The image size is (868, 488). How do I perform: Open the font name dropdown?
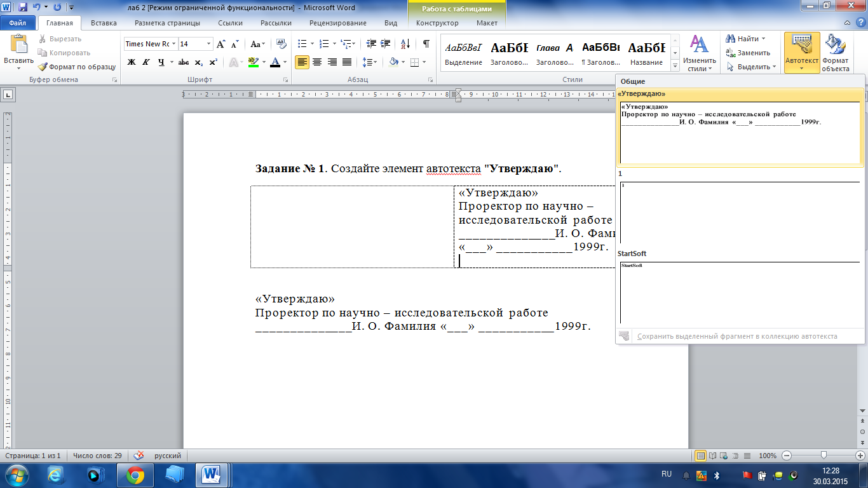pyautogui.click(x=173, y=44)
